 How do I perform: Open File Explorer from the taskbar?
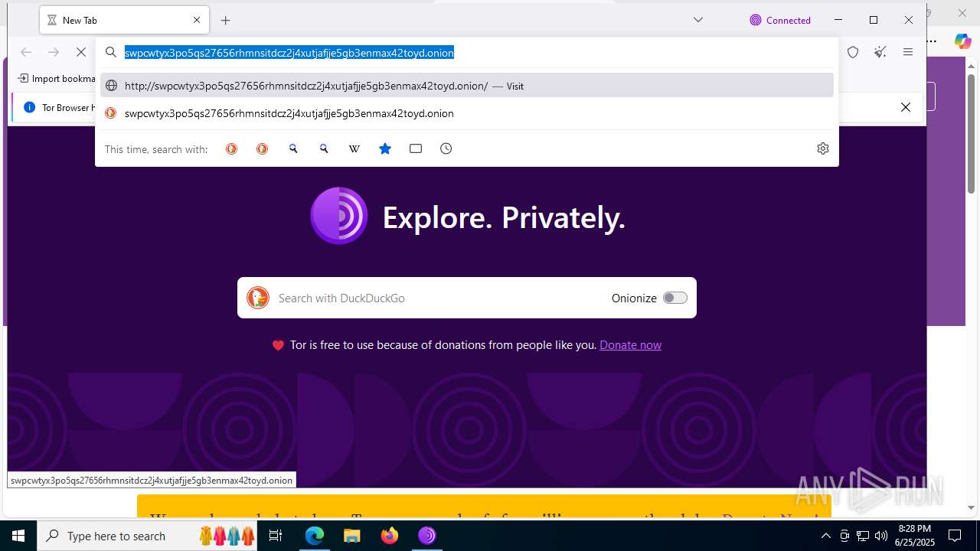[352, 536]
